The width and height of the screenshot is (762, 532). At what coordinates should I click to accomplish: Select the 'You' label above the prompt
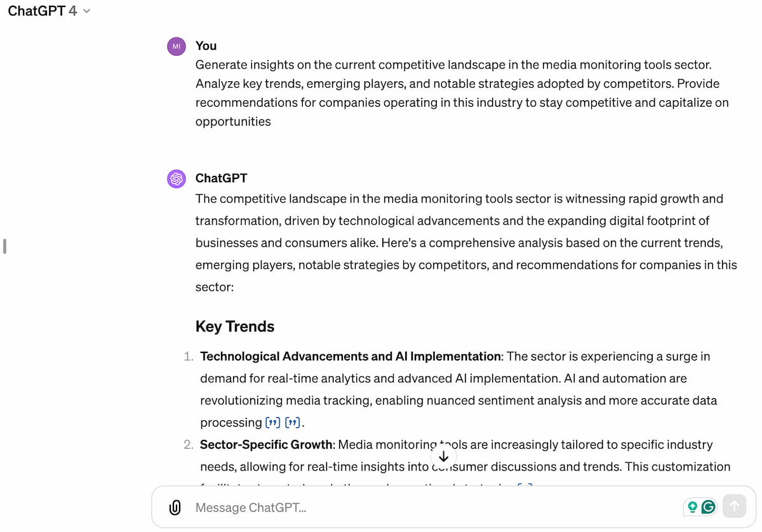[206, 46]
